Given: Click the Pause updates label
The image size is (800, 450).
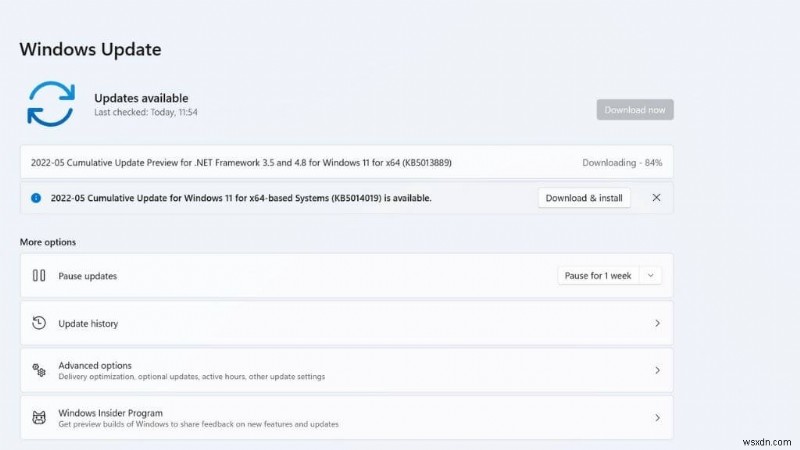Looking at the screenshot, I should point(87,276).
